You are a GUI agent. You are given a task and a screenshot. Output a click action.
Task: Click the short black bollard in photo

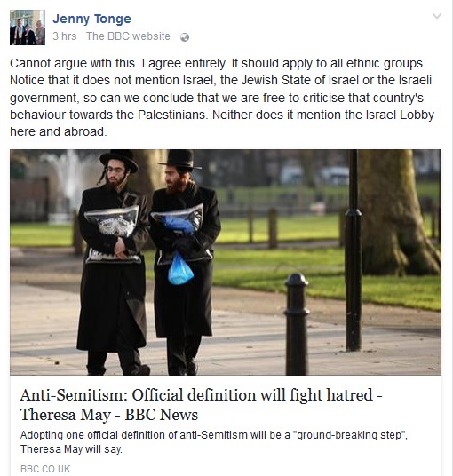point(297,323)
